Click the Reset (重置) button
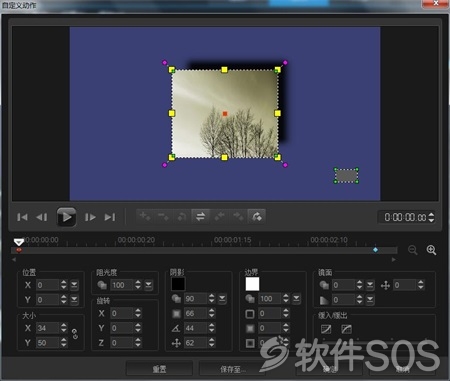The image size is (450, 381). pos(159,369)
